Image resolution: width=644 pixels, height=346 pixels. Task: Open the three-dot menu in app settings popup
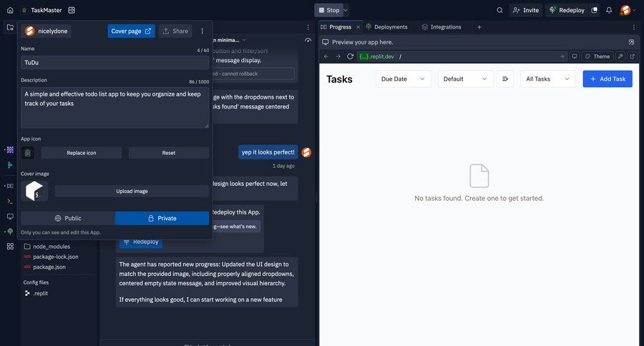pos(202,31)
